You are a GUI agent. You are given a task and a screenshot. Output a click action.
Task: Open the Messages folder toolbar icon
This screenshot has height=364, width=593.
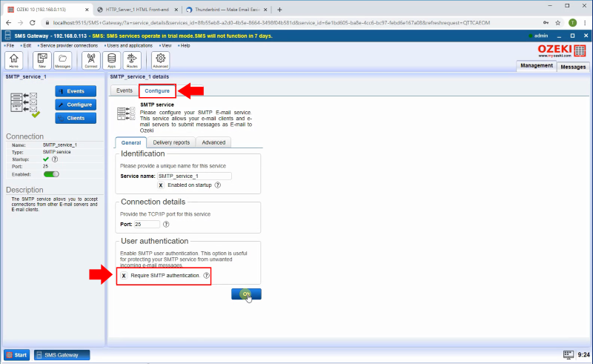(62, 60)
